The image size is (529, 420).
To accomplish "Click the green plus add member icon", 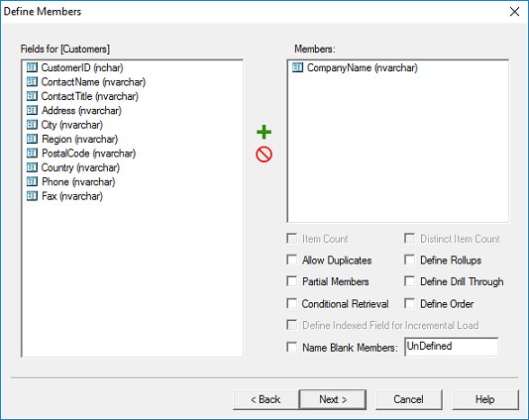I will (x=264, y=132).
